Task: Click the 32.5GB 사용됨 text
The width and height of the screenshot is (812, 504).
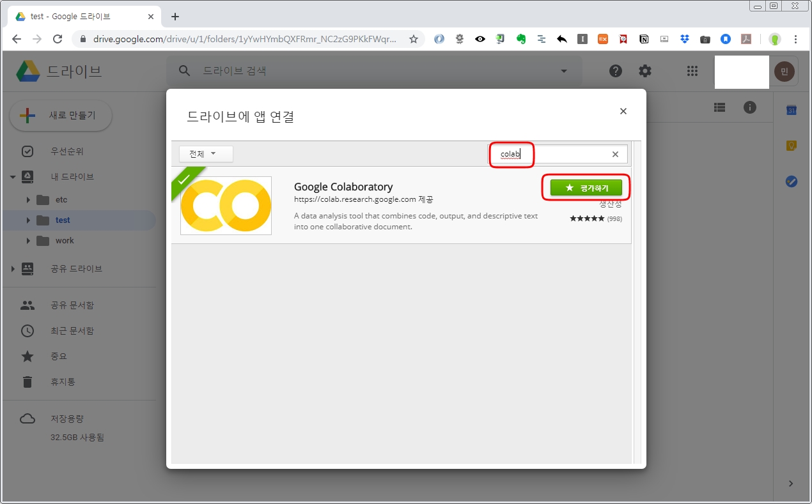Action: click(77, 438)
